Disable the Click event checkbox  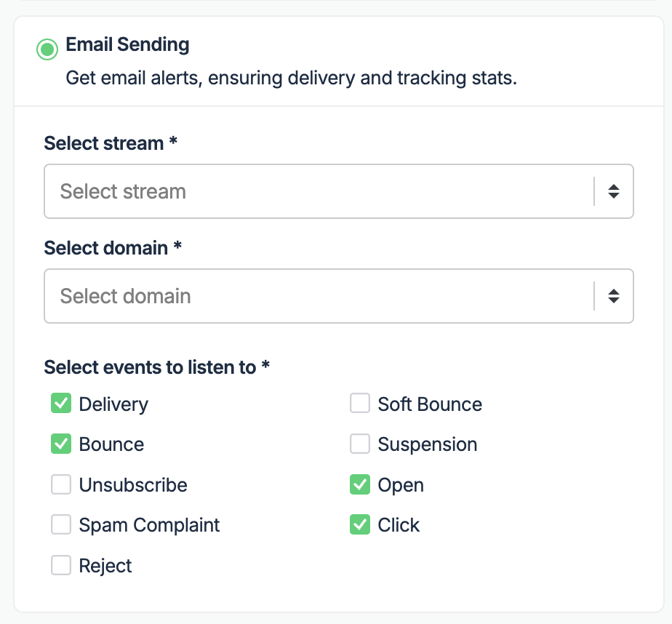coord(360,524)
